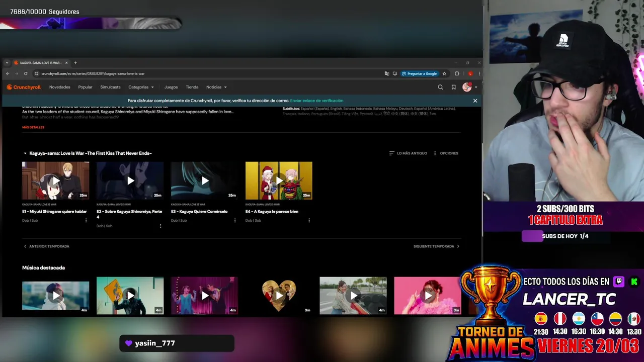Screen dimensions: 644x362
Task: Open the profile avatar menu
Action: (467, 87)
